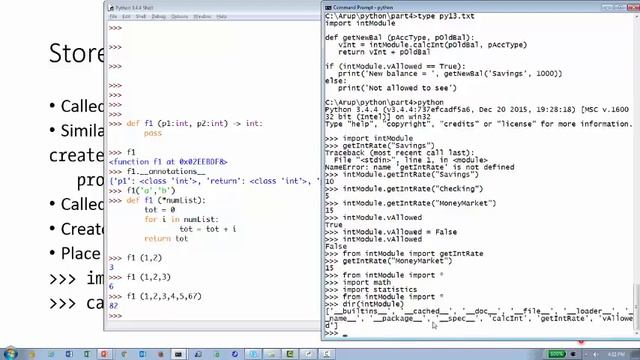Open Debug menu in Python Shell

pyautogui.click(x=159, y=17)
